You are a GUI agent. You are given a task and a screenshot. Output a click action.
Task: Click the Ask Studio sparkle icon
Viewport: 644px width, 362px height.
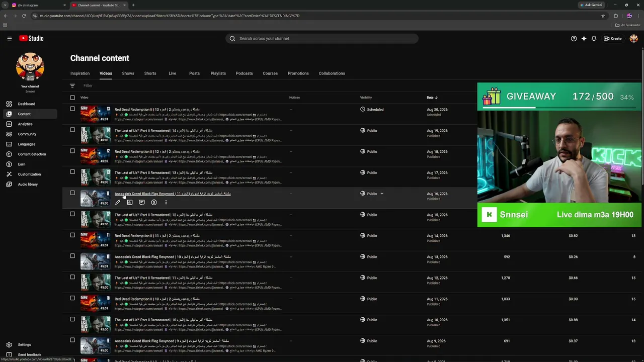(584, 38)
